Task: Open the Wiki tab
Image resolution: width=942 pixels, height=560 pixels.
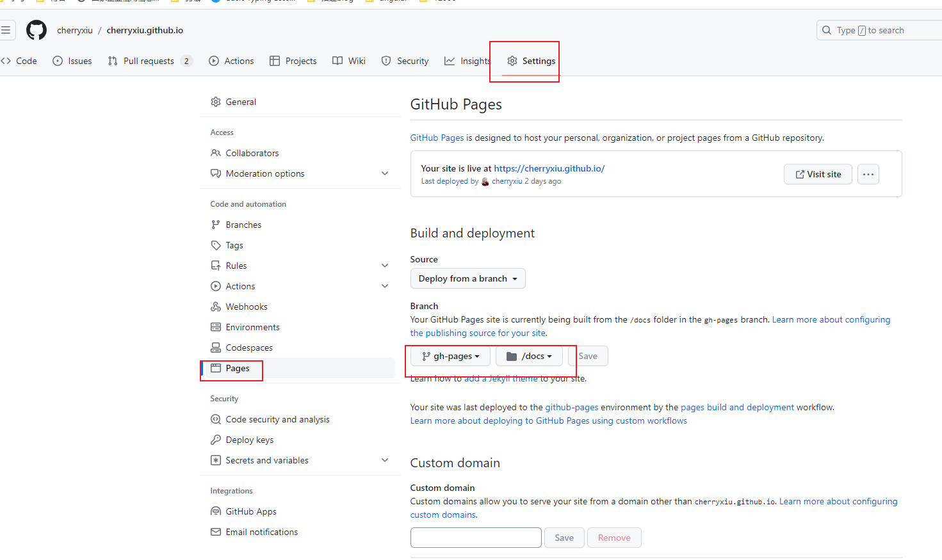Action: click(349, 61)
